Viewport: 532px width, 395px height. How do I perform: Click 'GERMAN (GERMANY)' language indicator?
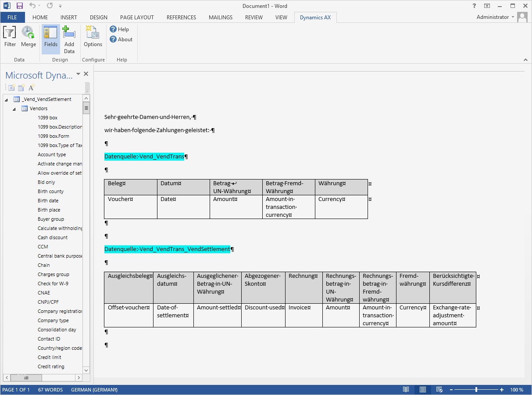(94, 390)
